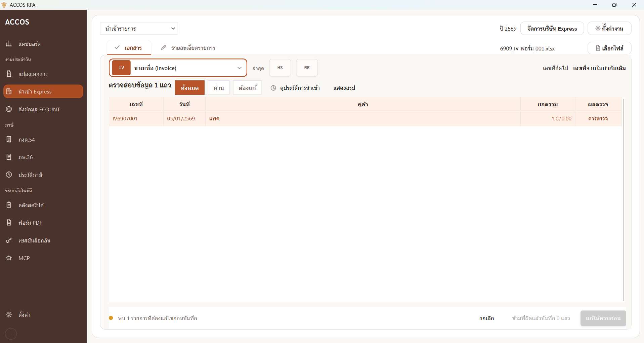Click แสดงสรุป link
The width and height of the screenshot is (644, 343).
(x=344, y=88)
